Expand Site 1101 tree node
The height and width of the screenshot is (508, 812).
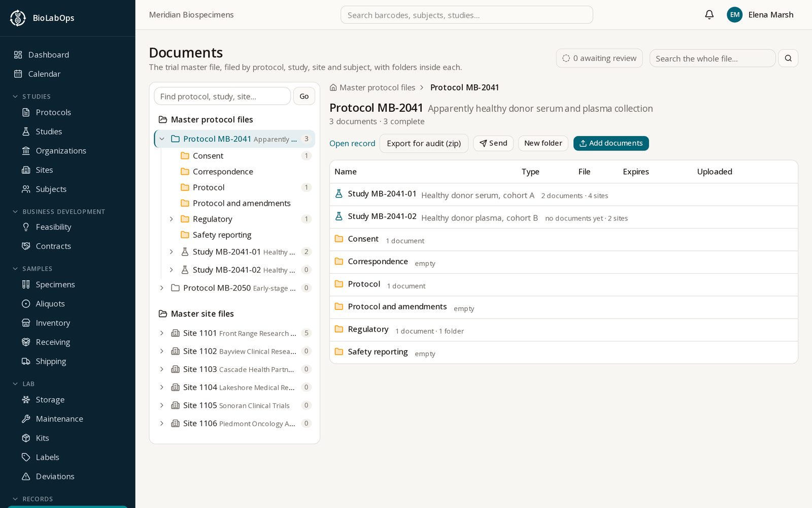162,333
